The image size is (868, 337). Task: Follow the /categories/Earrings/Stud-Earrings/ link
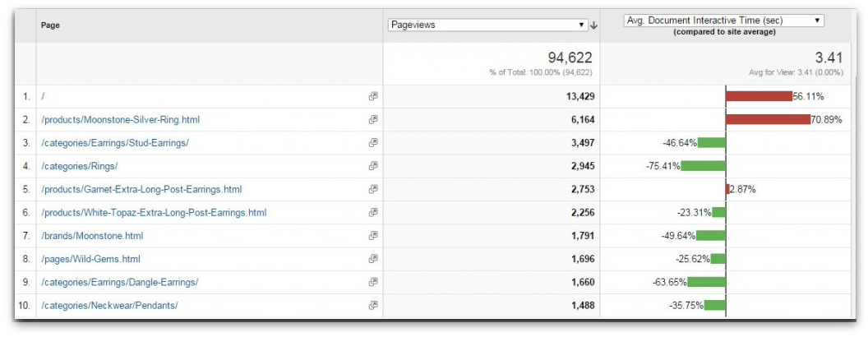(x=115, y=143)
